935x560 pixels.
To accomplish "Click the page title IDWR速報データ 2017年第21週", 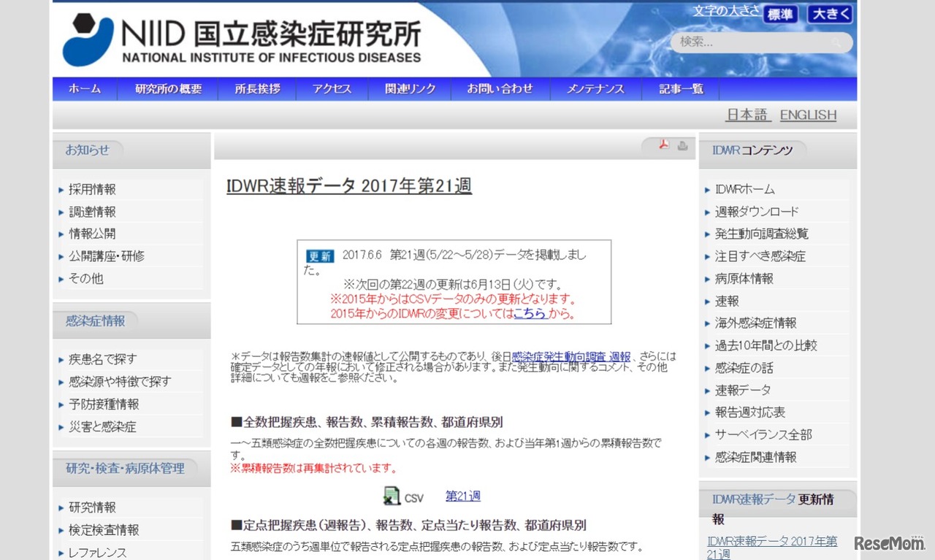I will 348,186.
